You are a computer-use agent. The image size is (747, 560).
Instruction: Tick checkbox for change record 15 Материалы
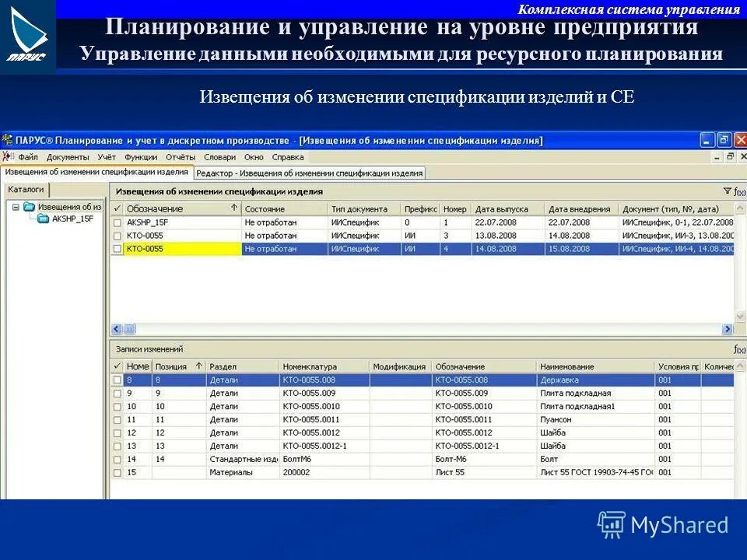tap(117, 473)
